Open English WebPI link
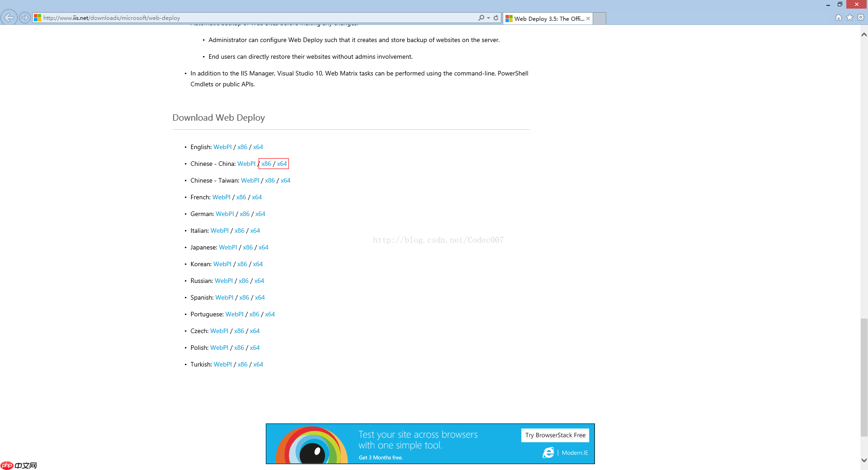868x470 pixels. click(x=222, y=147)
